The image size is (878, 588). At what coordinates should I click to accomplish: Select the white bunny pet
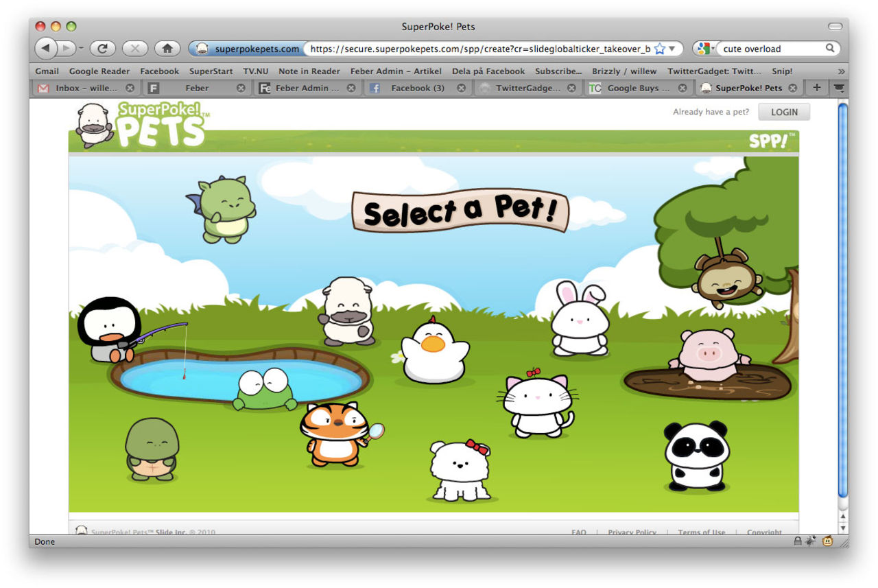[x=580, y=319]
